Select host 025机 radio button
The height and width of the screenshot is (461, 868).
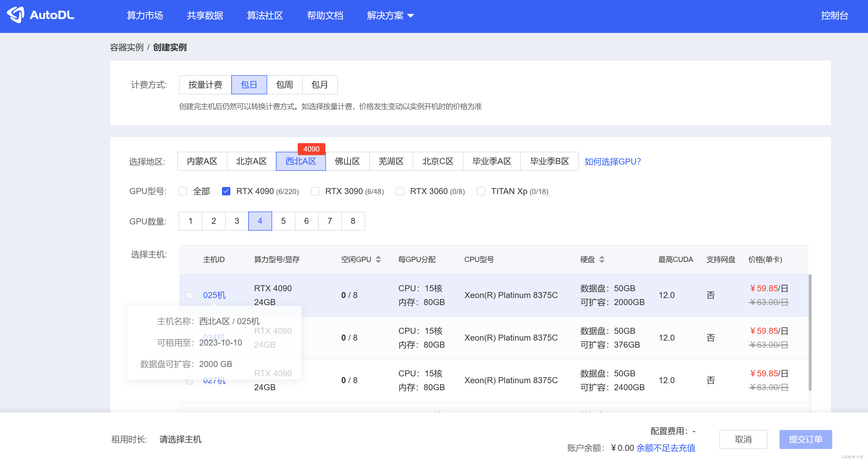189,295
